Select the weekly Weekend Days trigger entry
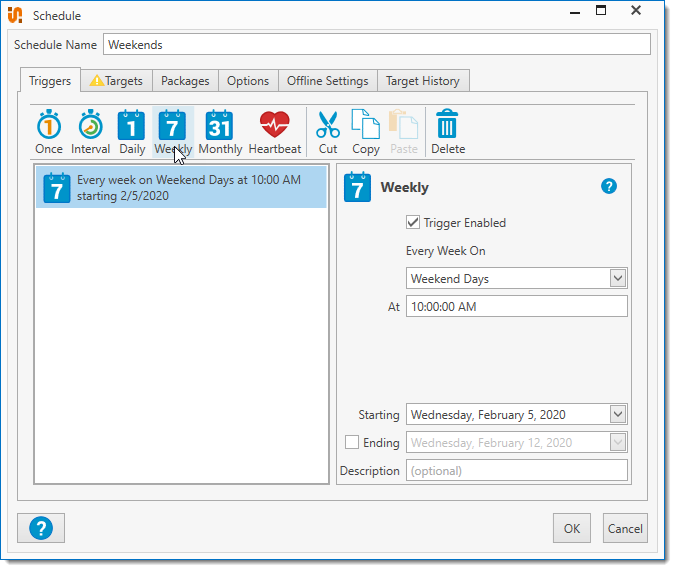Viewport: 675px width, 570px height. click(181, 187)
